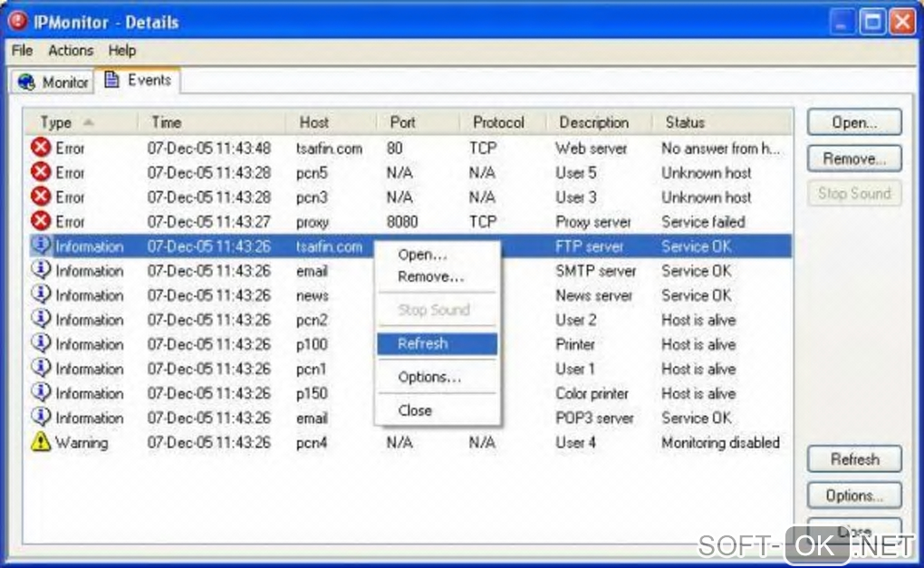Click the error icon in the proxy row
Screen dimensions: 924x568
pos(41,221)
